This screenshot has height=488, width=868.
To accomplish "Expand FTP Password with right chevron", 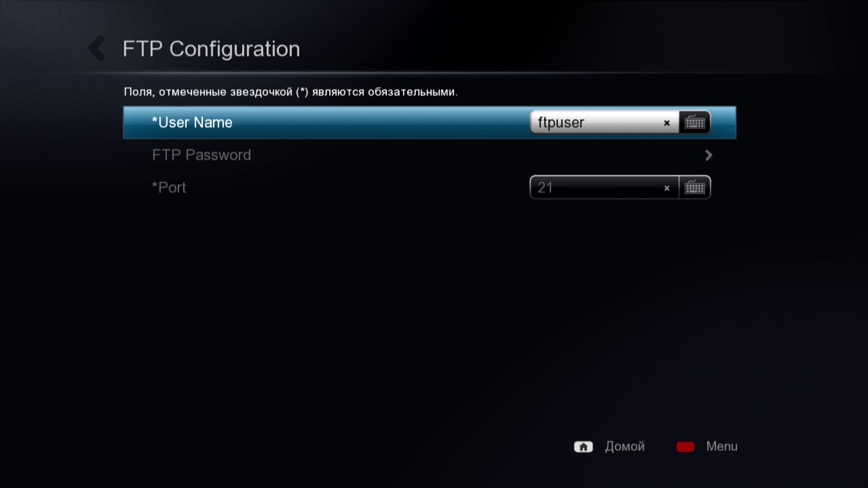I will click(708, 155).
